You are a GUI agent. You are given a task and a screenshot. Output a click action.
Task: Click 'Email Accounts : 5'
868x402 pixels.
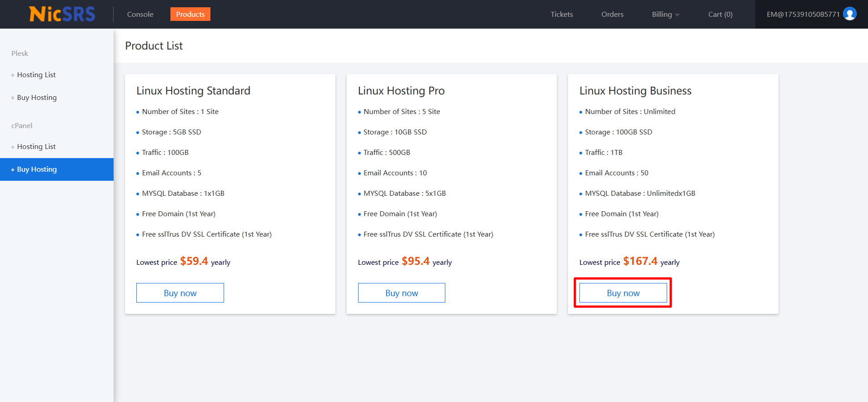click(172, 173)
